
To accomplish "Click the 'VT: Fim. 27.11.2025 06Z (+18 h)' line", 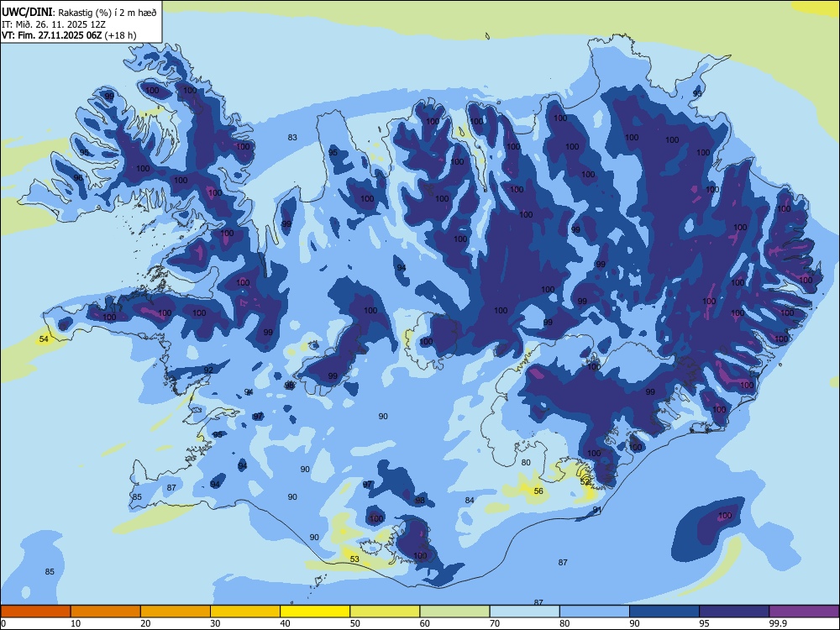I will 69,35.
